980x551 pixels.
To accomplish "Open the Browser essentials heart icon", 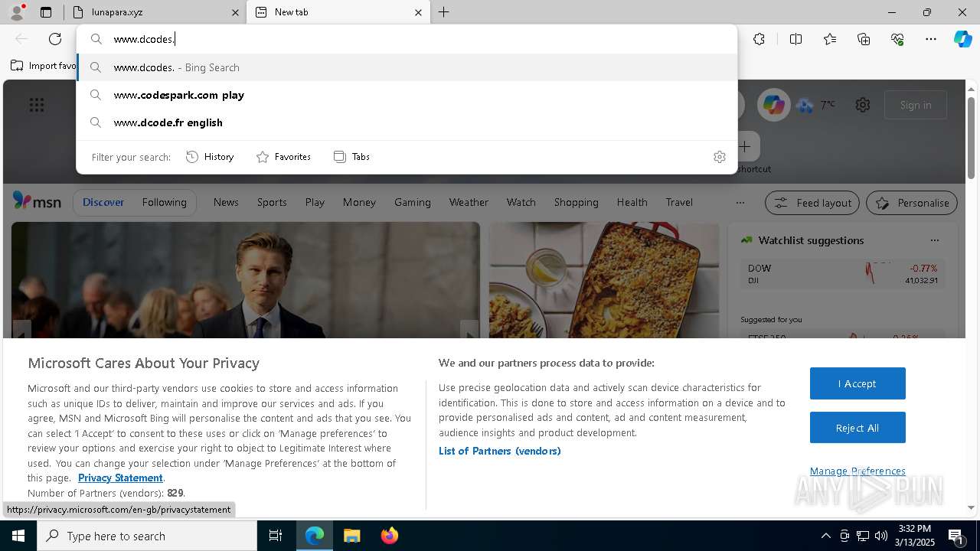I will pyautogui.click(x=897, y=39).
